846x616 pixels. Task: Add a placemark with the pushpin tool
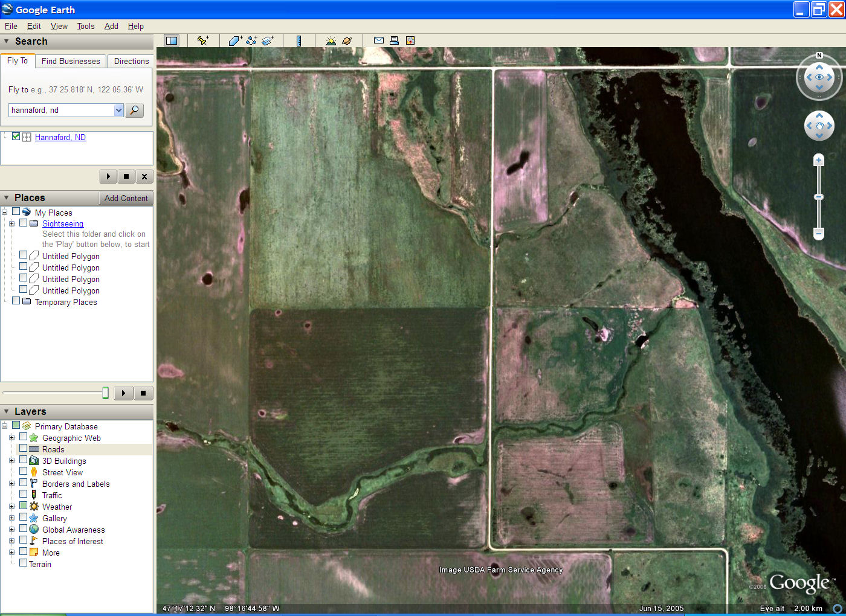pos(203,40)
